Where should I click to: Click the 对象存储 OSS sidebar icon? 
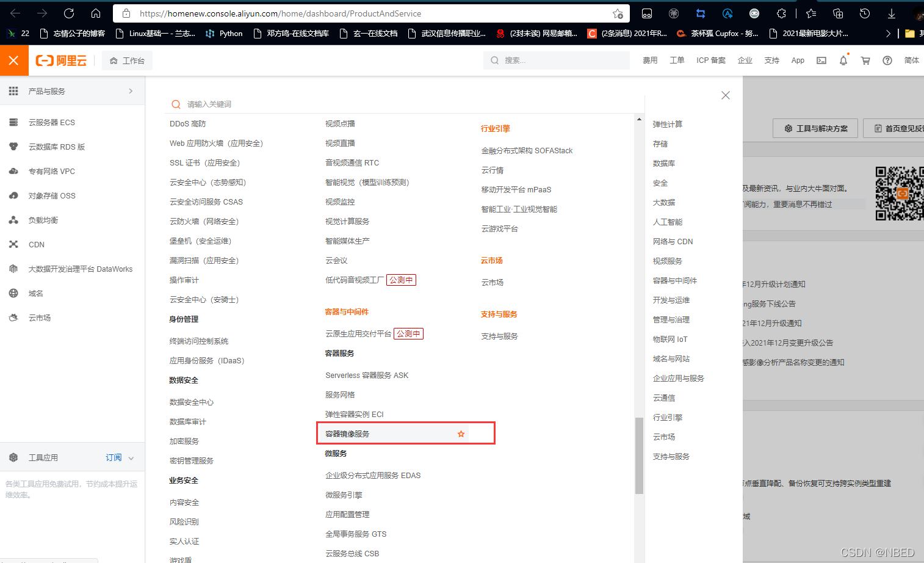point(13,195)
